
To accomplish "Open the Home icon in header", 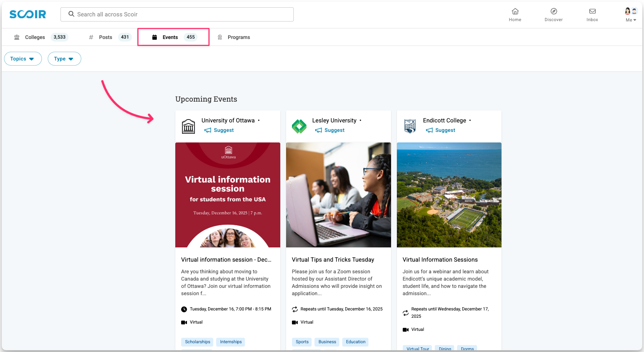I will (515, 12).
